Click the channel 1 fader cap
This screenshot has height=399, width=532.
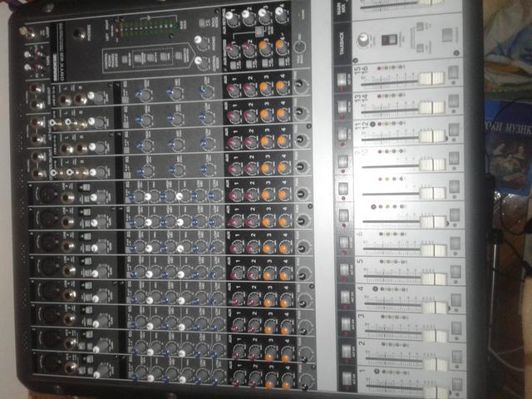point(433,388)
